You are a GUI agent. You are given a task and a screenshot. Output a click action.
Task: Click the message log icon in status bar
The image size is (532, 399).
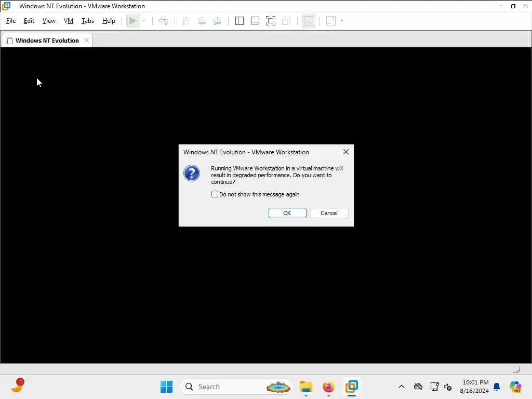point(516,369)
